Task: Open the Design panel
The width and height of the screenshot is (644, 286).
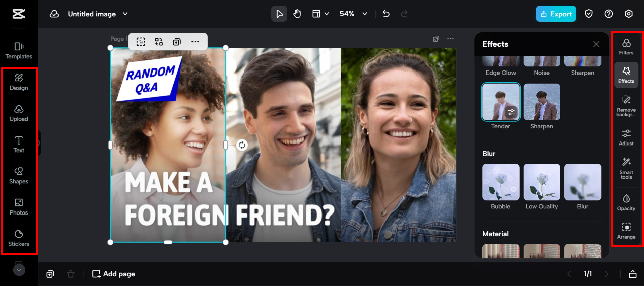Action: click(19, 82)
